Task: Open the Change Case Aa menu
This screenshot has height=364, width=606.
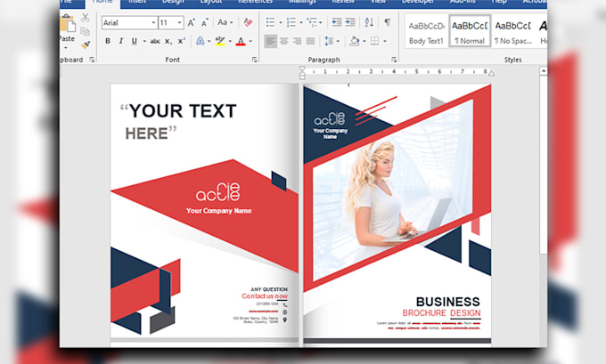Action: (x=225, y=22)
